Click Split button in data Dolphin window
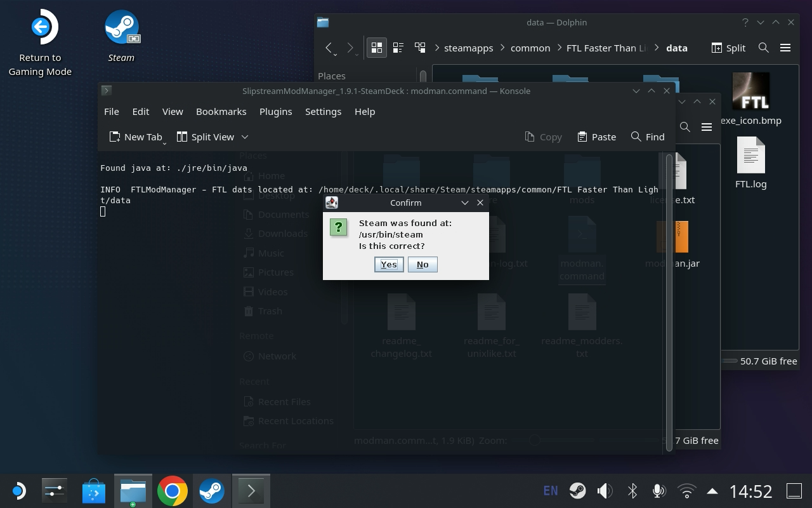Viewport: 812px width, 508px height. tap(728, 48)
